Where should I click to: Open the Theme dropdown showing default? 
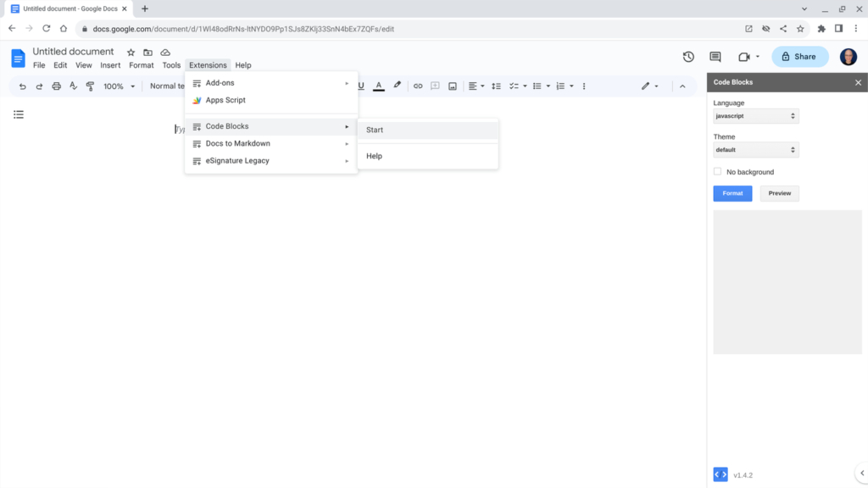[x=755, y=149]
